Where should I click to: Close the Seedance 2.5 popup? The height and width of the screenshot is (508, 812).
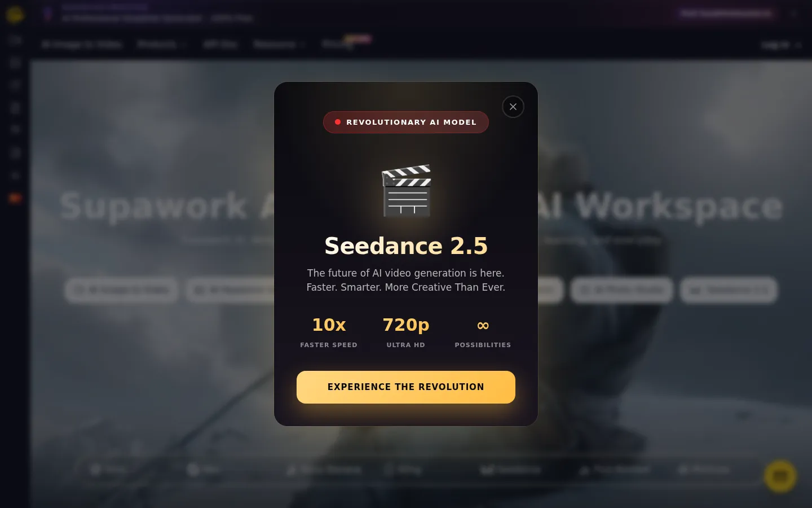(513, 107)
